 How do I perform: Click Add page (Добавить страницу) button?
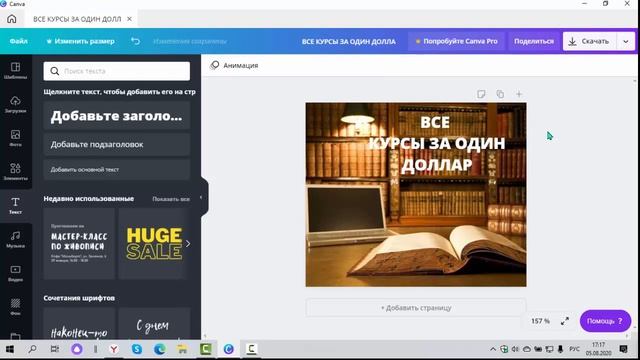tap(416, 308)
